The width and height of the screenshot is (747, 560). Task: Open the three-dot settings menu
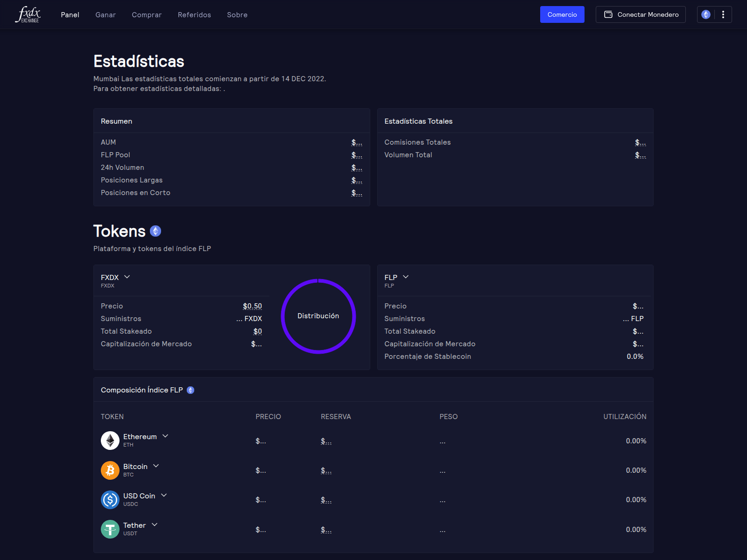723,14
